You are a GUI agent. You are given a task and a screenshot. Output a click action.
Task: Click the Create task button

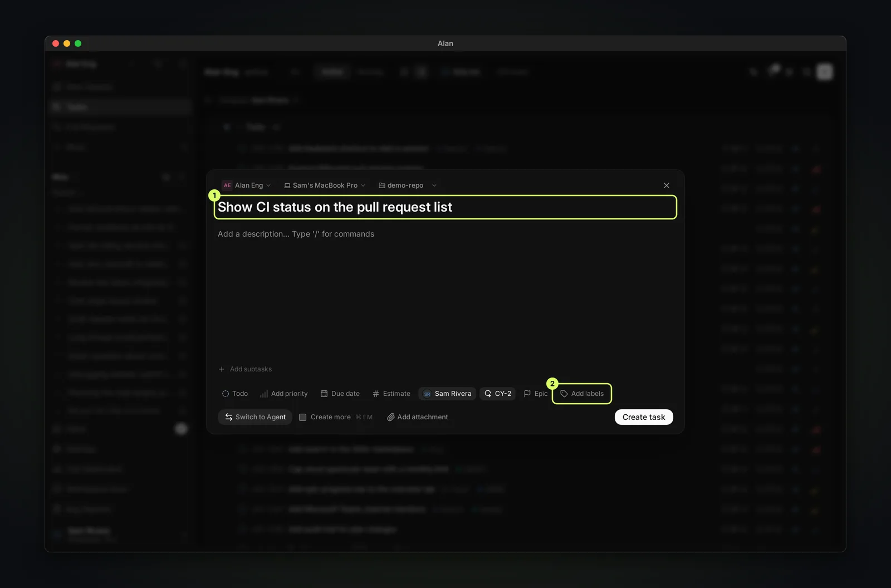(644, 417)
